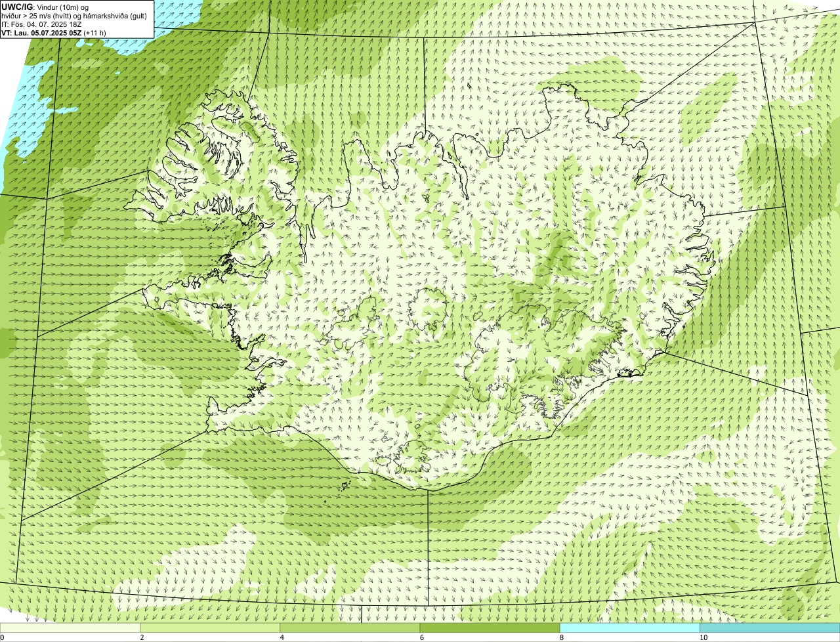
Task: Click the 'hviður > 25 m/s' legend line
Action: pyautogui.click(x=74, y=16)
